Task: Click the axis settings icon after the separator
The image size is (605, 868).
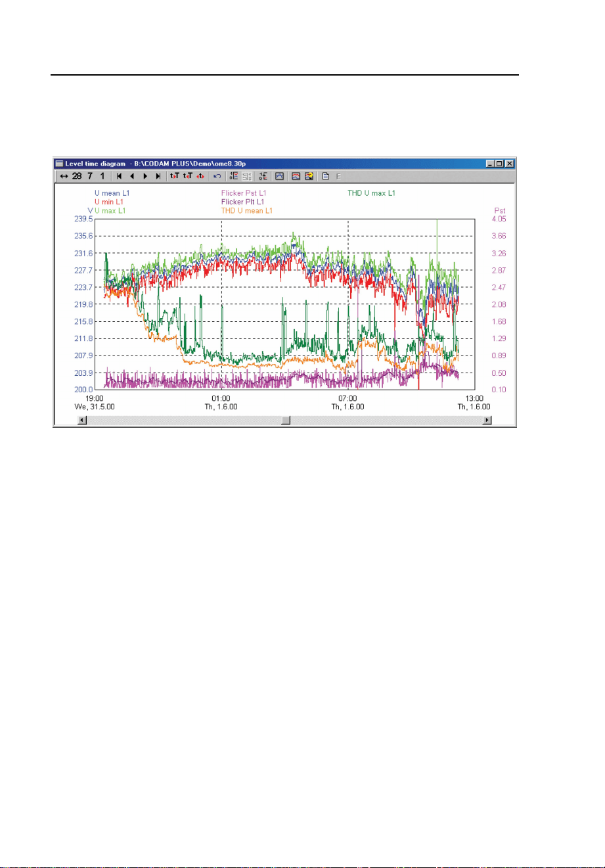Action: point(263,176)
